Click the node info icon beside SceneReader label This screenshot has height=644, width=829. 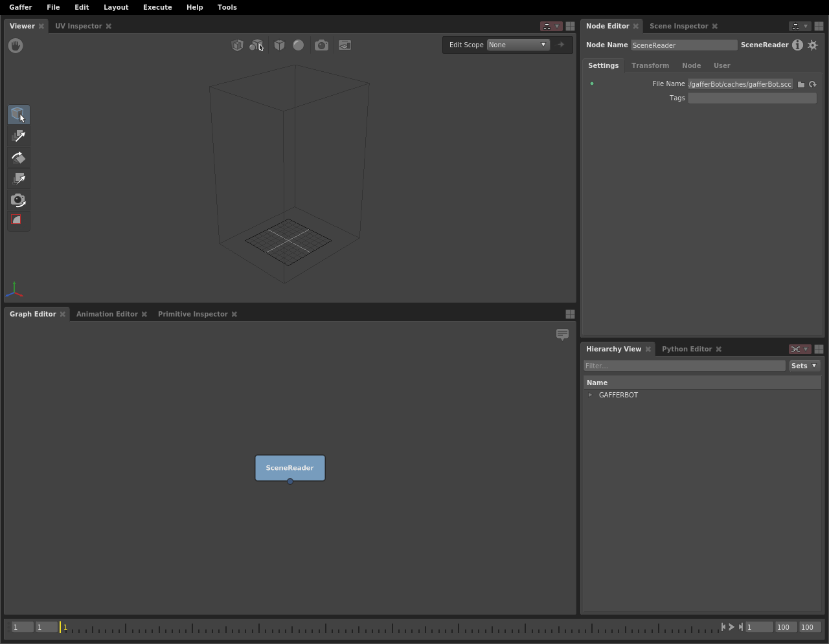[x=797, y=45]
